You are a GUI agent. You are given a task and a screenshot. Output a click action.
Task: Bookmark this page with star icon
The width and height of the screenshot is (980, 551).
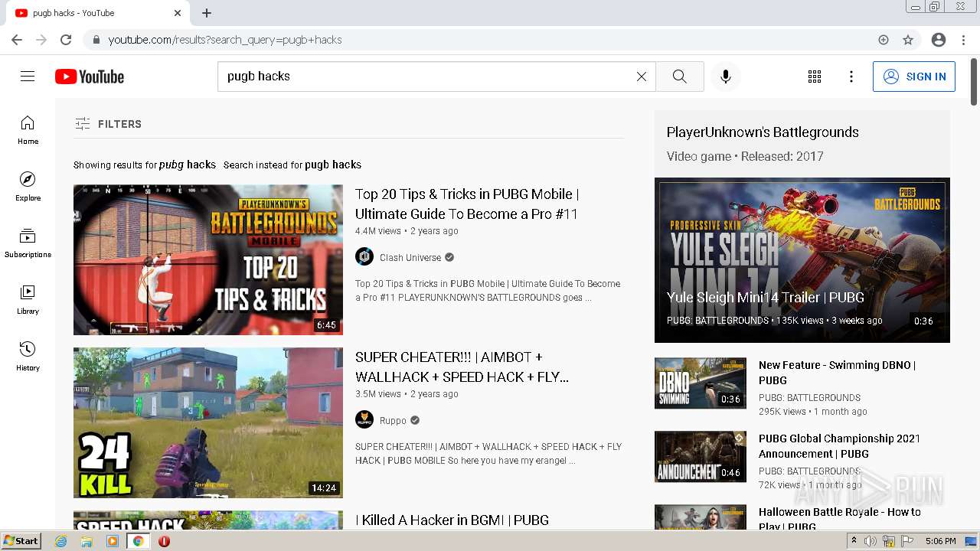point(908,40)
